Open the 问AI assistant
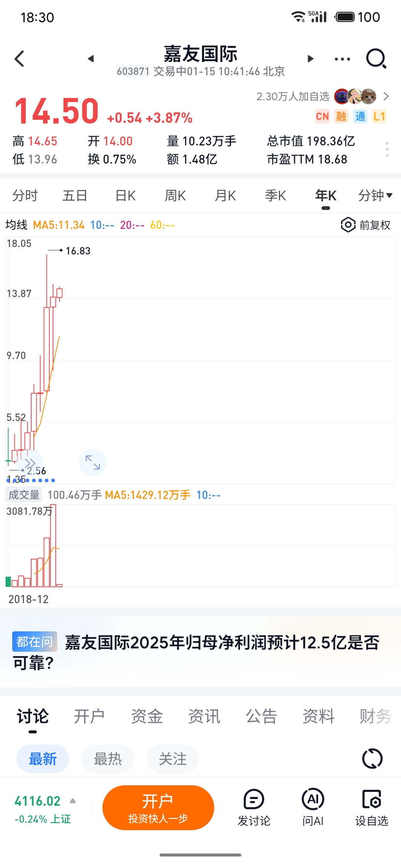The width and height of the screenshot is (401, 868). click(313, 808)
